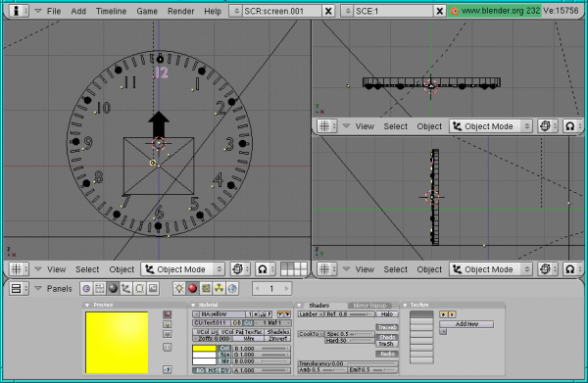Open the Object context buttons icon
Viewport: 588px width, 383px height.
[126, 289]
